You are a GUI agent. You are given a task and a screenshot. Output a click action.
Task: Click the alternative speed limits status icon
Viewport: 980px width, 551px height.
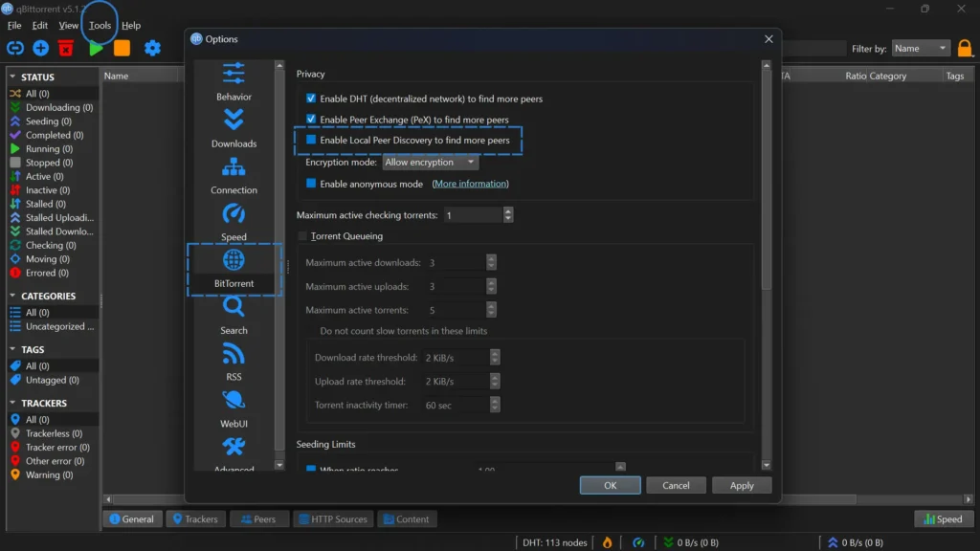pyautogui.click(x=638, y=542)
